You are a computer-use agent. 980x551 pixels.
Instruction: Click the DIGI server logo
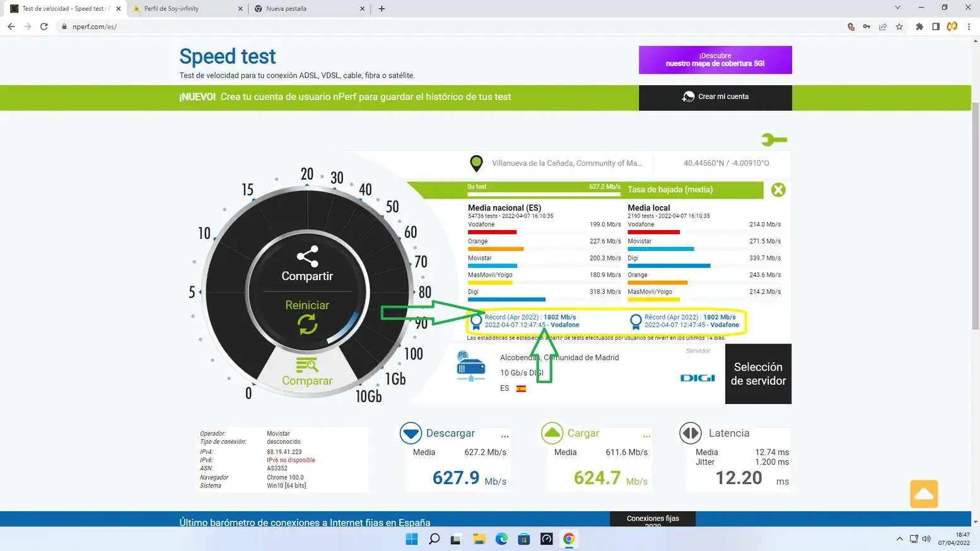(697, 378)
